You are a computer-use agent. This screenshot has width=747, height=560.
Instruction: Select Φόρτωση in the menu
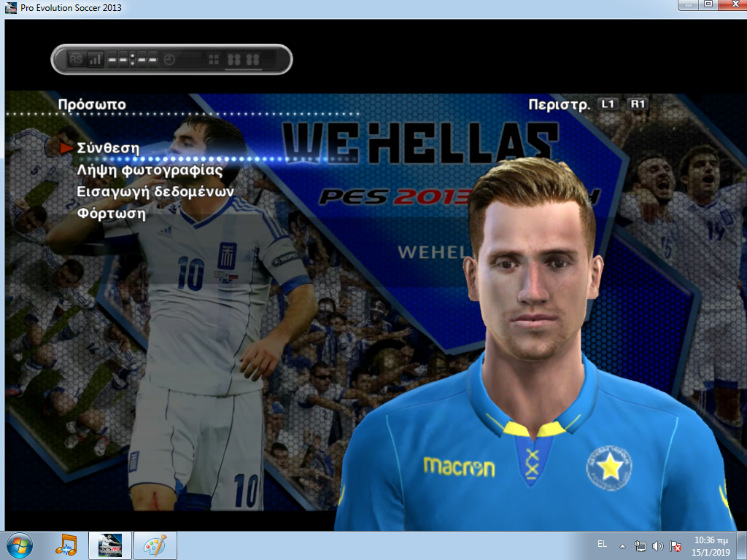111,214
